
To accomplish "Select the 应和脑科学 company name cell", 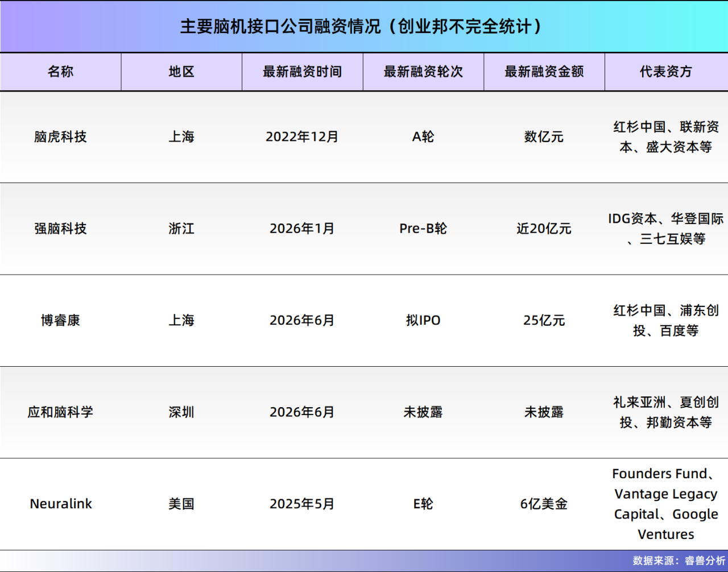I will (x=60, y=412).
